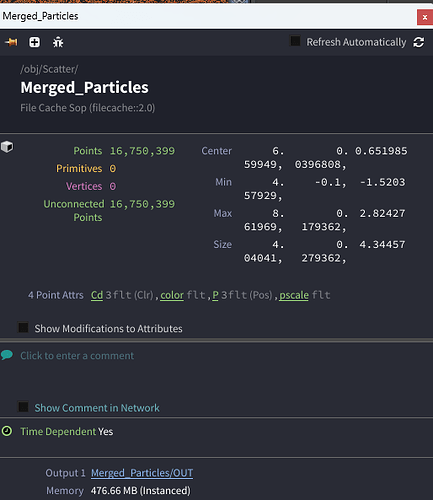433x500 pixels.
Task: Toggle Show Modifications to Attributes
Action: [23, 328]
